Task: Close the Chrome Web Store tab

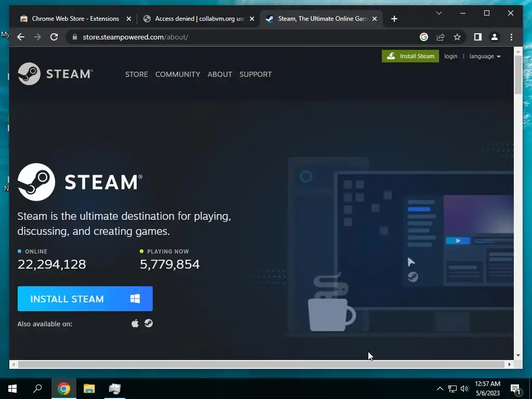Action: 129,19
